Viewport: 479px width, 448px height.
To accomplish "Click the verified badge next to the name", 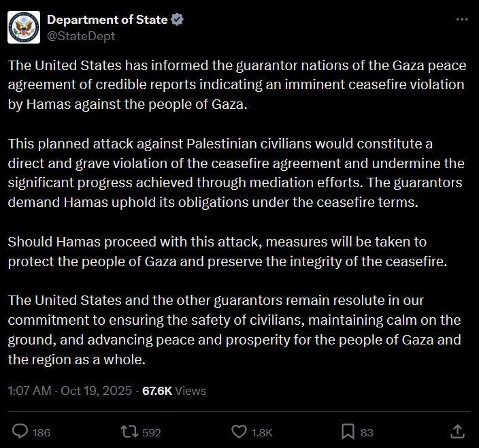I will click(177, 20).
